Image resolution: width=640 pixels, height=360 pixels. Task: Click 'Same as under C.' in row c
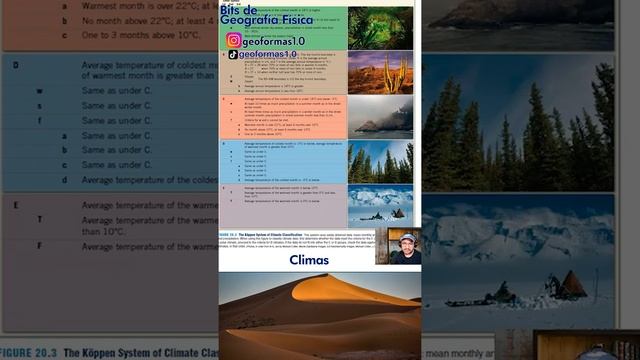(117, 164)
